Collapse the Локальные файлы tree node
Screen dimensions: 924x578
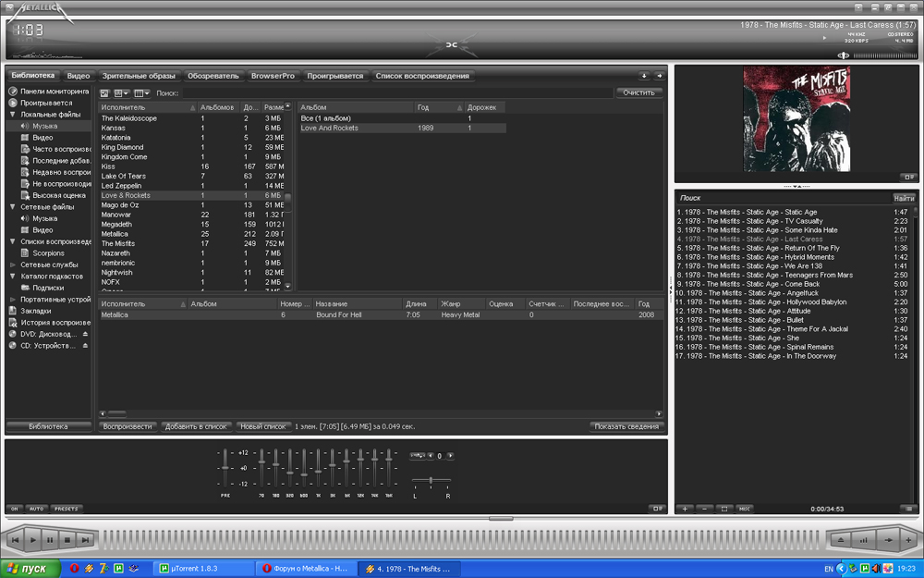point(13,115)
